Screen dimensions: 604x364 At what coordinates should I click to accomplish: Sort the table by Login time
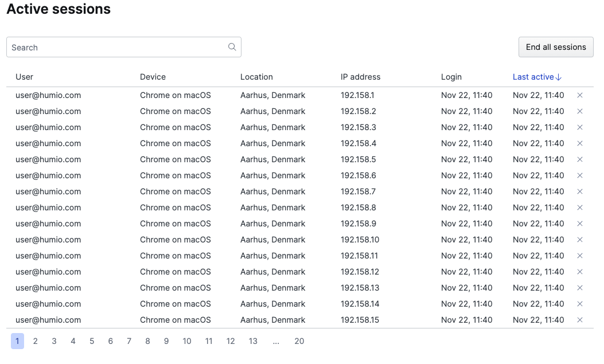[451, 76]
